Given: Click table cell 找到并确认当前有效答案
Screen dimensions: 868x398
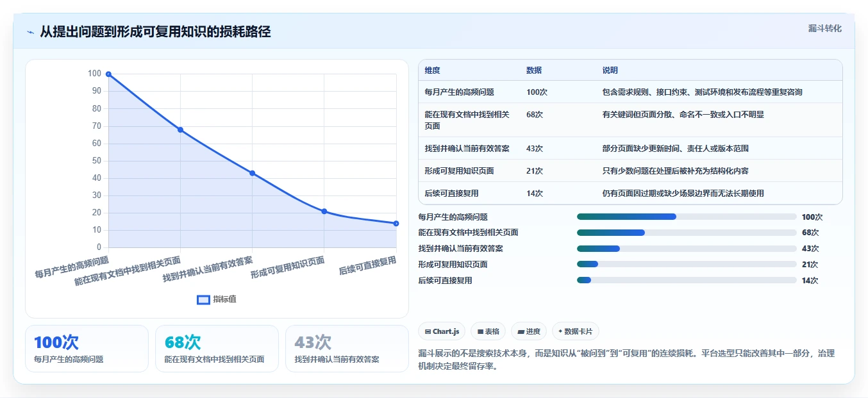Looking at the screenshot, I should [467, 149].
